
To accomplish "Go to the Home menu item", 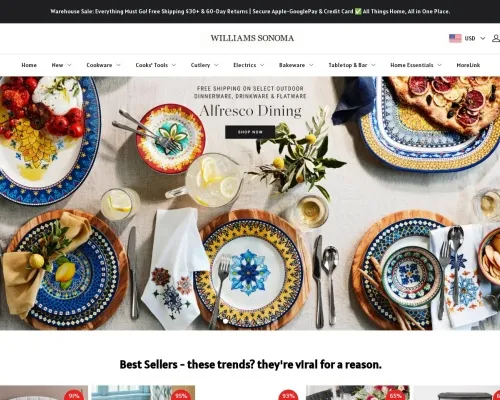I will pos(29,65).
